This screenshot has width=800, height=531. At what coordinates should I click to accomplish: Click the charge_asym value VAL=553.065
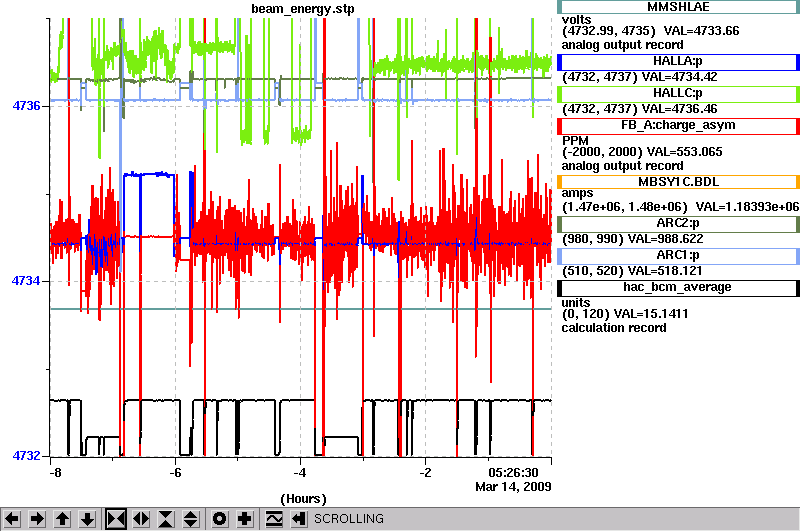[x=684, y=152]
